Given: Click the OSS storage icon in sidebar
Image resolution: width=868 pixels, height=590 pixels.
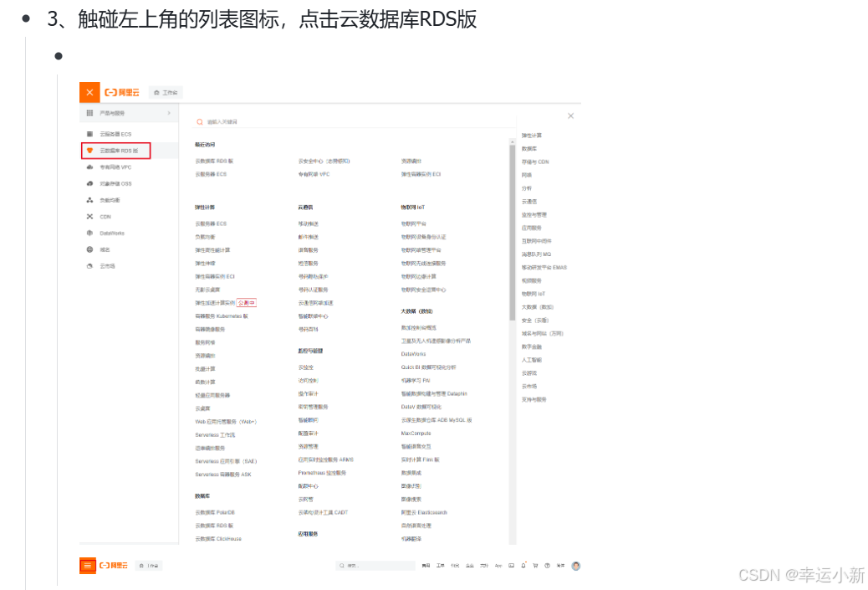Looking at the screenshot, I should 89,184.
